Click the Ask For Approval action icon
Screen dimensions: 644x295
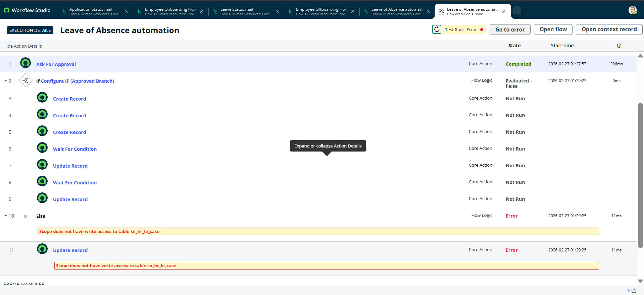pos(26,63)
